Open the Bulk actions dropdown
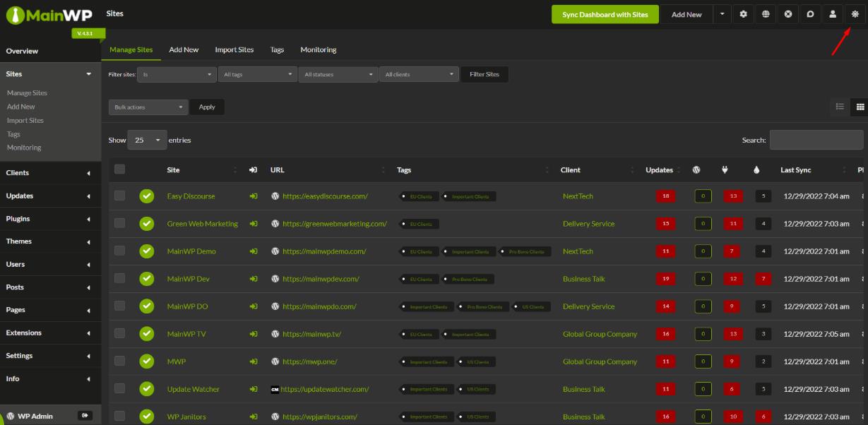Image resolution: width=868 pixels, height=425 pixels. point(148,107)
